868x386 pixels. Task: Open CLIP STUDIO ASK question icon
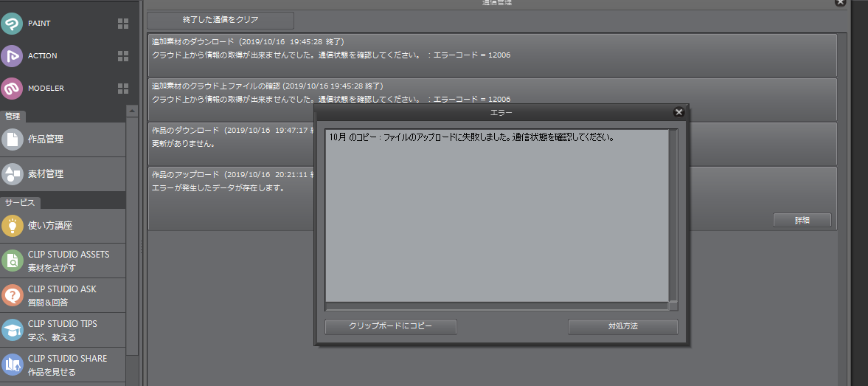(13, 295)
